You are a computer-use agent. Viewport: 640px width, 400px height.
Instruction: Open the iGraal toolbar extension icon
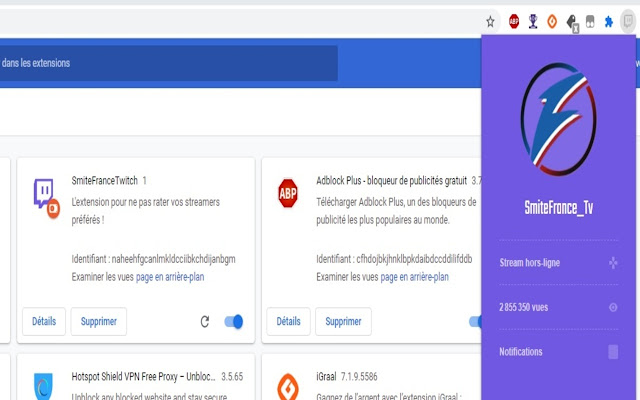552,21
